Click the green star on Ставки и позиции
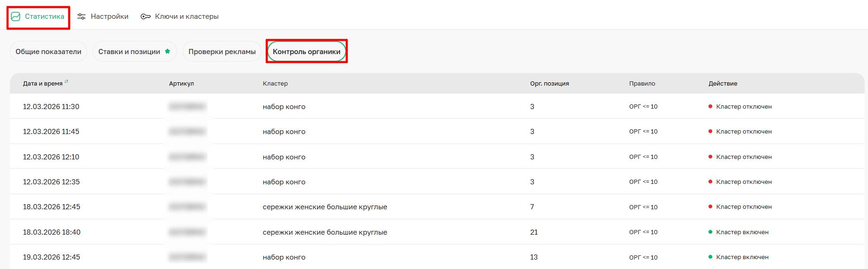868x269 pixels. click(x=167, y=51)
